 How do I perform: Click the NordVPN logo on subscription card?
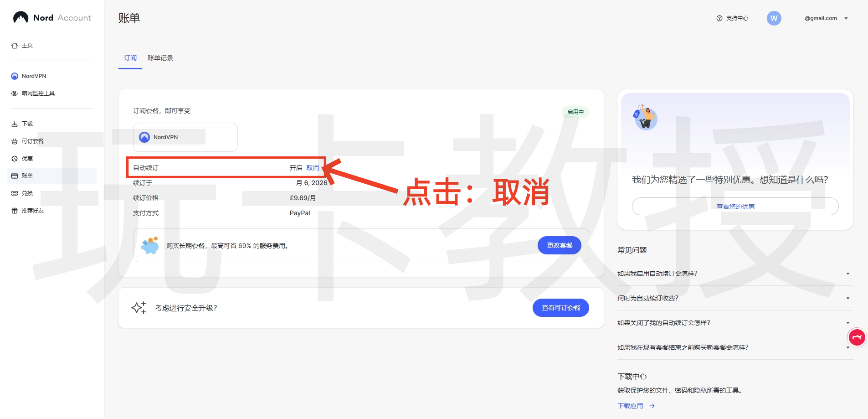pyautogui.click(x=144, y=137)
